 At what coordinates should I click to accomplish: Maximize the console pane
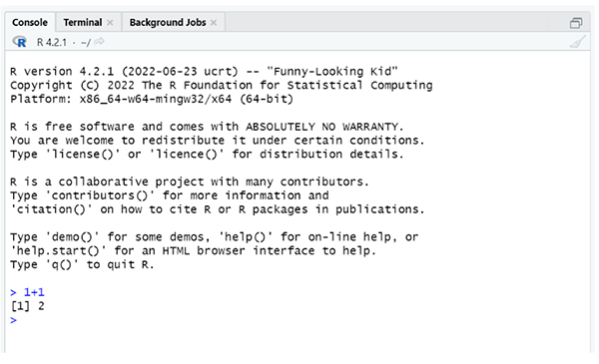(576, 23)
